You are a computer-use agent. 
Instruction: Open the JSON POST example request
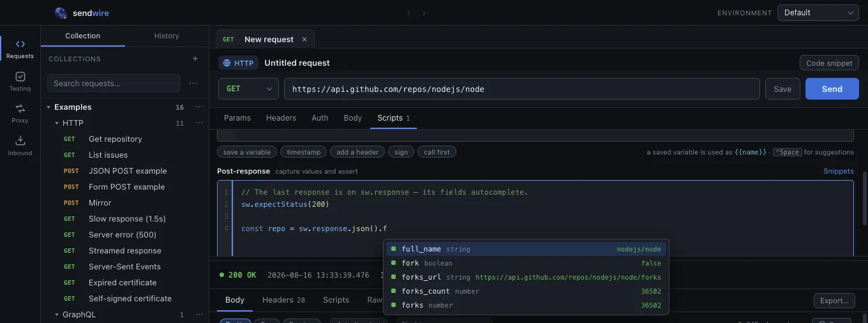[x=125, y=171]
